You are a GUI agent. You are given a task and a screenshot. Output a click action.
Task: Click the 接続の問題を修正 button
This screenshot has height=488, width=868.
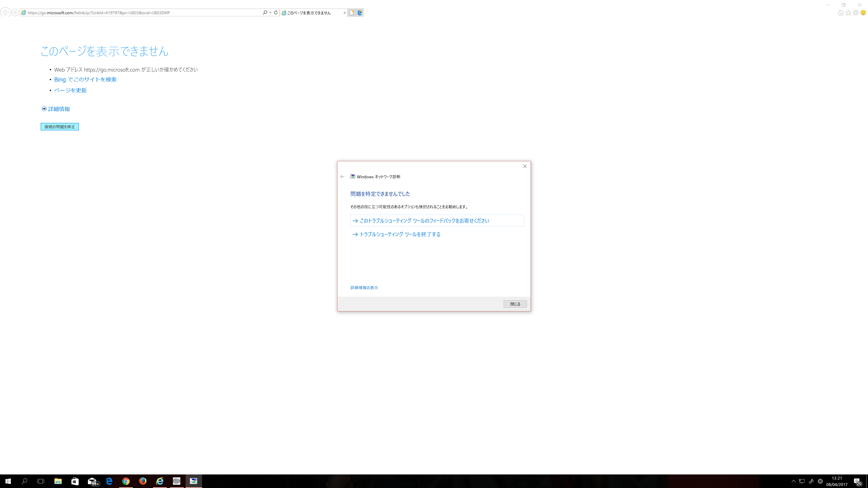tap(60, 127)
